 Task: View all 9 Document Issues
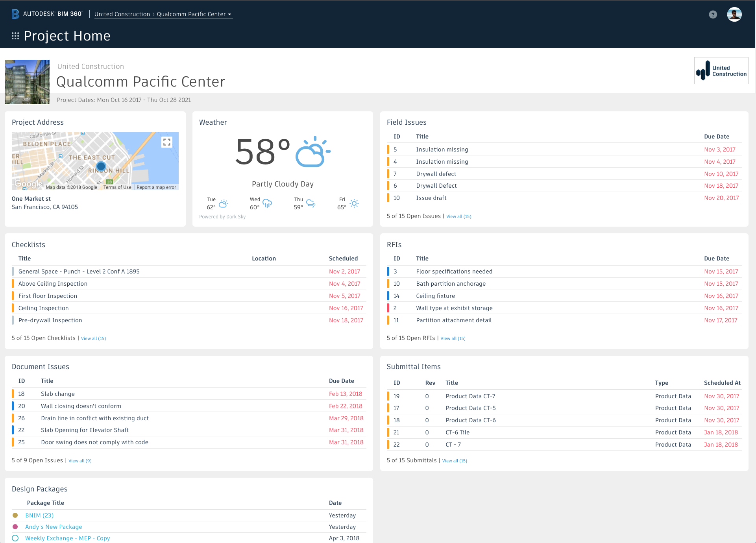pos(80,460)
